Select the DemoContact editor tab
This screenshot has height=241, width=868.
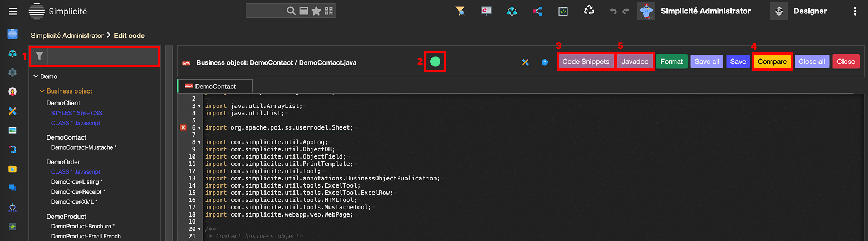point(215,86)
